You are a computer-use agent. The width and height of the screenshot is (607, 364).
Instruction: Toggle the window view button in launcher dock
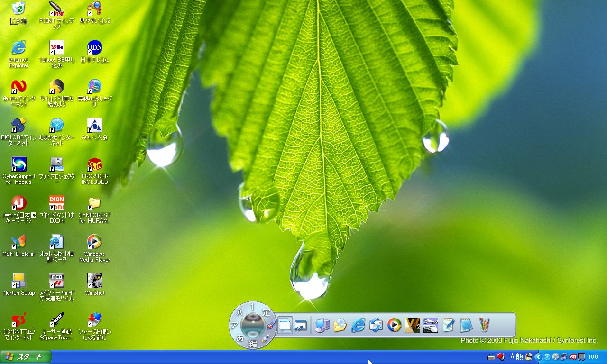[x=285, y=325]
